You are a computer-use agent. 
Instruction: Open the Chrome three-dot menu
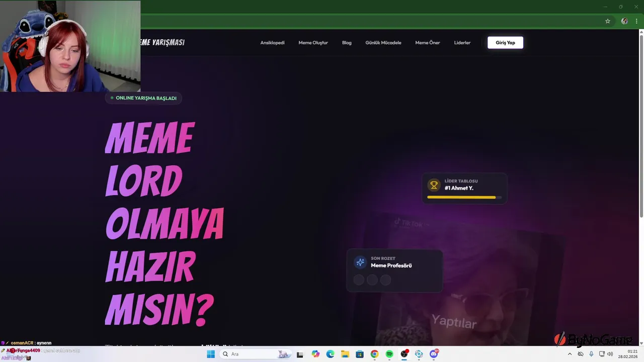(636, 21)
